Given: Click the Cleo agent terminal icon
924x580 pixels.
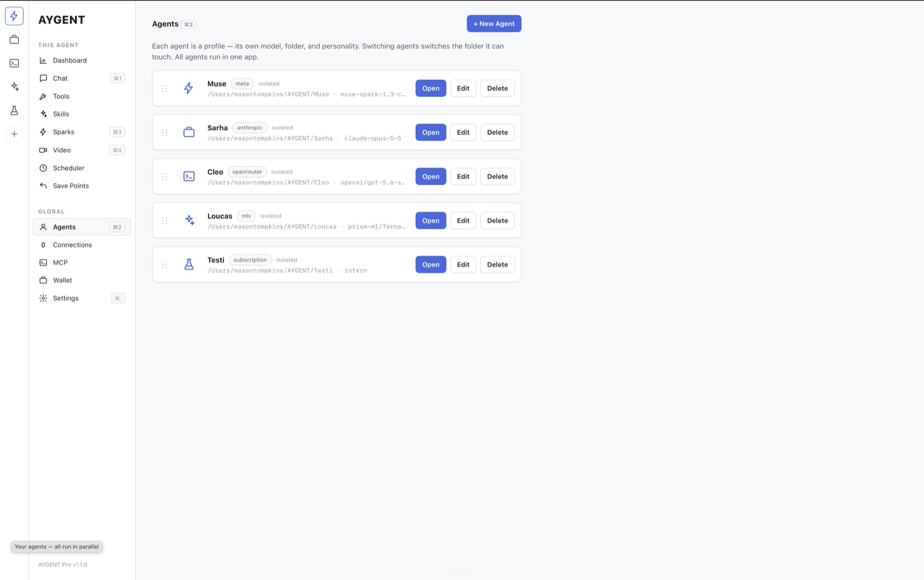Looking at the screenshot, I should tap(189, 177).
